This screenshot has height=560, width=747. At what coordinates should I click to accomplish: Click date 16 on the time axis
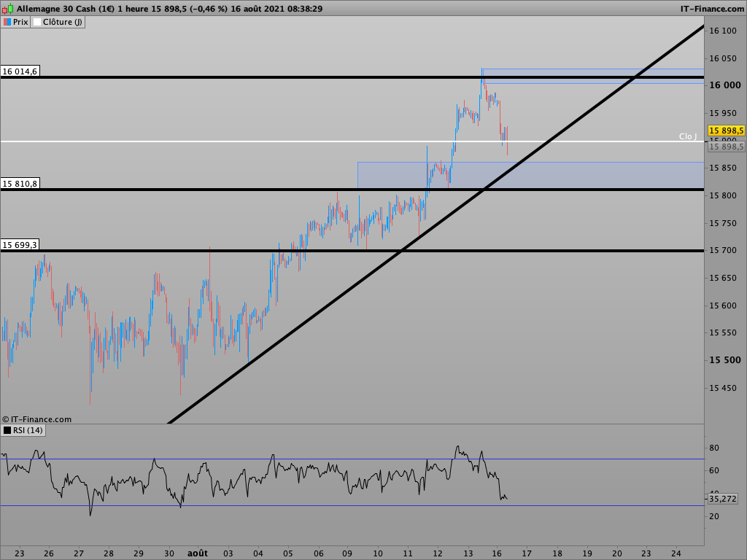pyautogui.click(x=497, y=553)
